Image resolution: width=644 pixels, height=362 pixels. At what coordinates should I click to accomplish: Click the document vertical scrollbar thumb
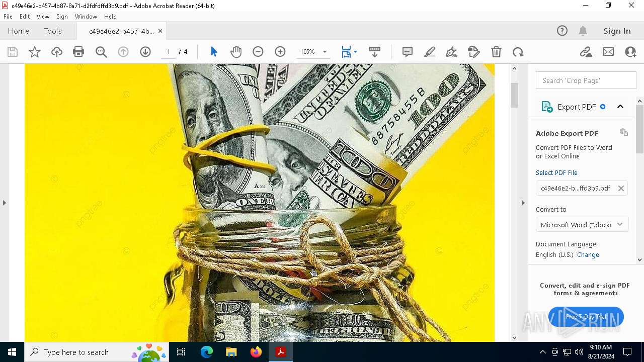coord(514,95)
